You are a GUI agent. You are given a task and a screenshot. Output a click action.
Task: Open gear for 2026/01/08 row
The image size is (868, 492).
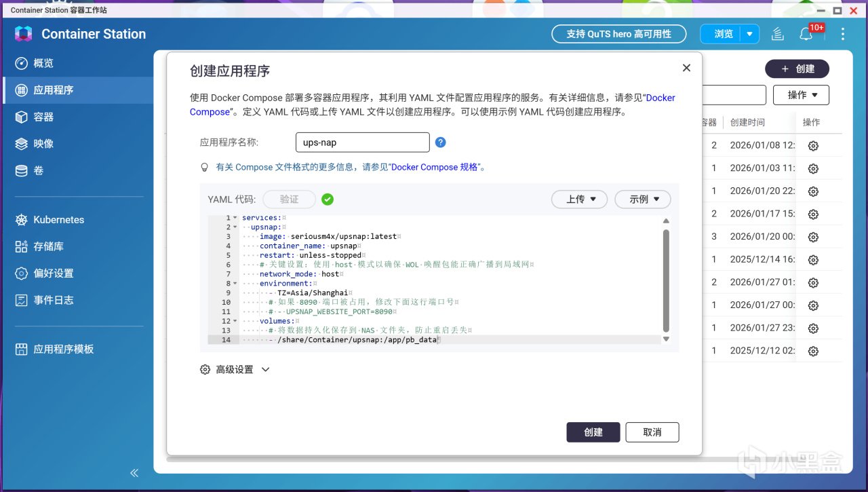click(813, 146)
